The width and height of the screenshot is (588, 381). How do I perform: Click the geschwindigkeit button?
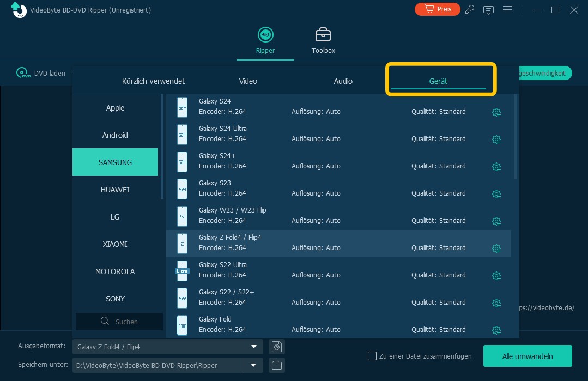click(x=545, y=73)
